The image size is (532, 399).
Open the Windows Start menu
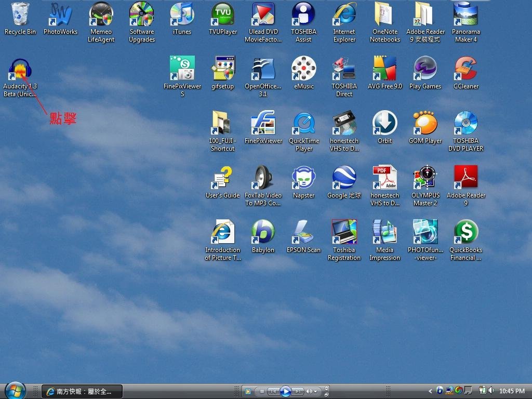point(16,391)
